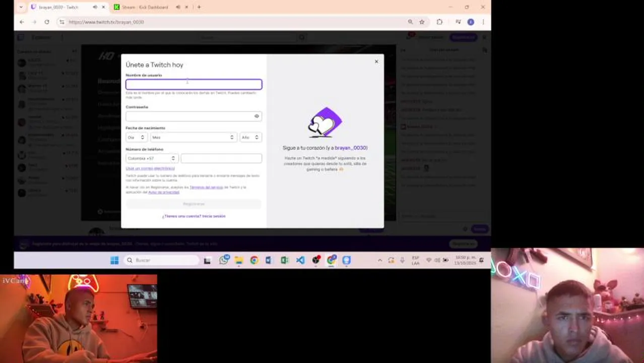Screen dimensions: 644x363
Task: Open the last blue app icon on the taskbar
Action: pos(346,260)
